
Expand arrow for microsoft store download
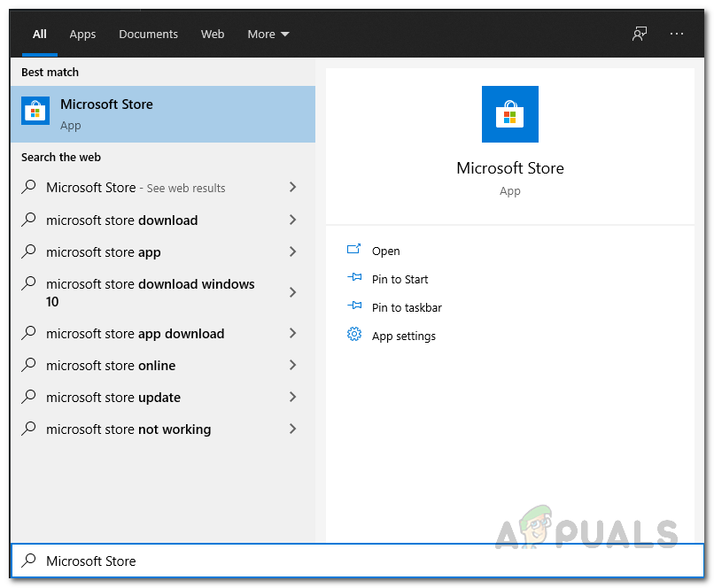click(x=292, y=220)
